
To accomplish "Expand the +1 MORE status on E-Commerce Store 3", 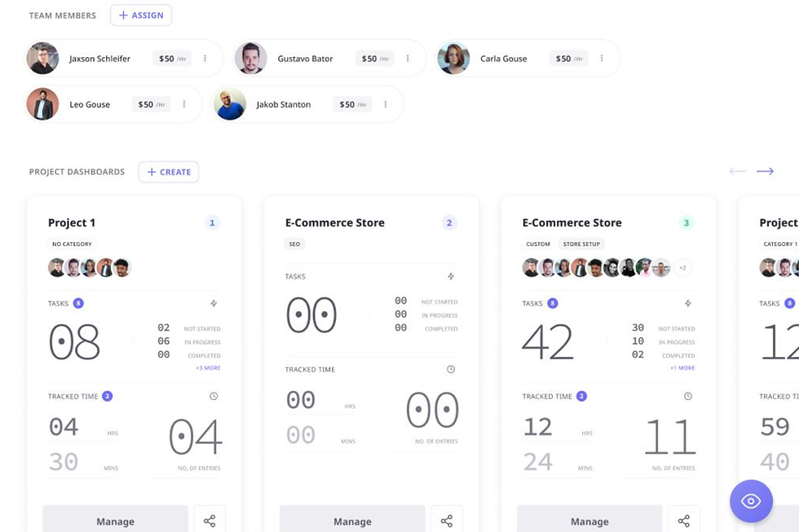I will [681, 367].
